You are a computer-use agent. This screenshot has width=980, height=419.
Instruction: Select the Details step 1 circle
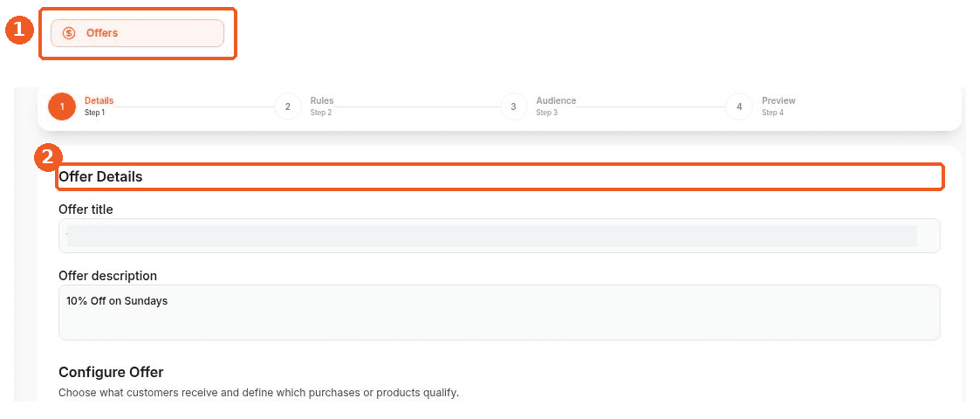point(62,106)
